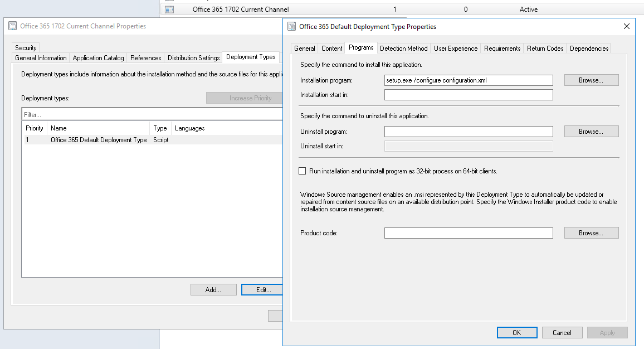Image resolution: width=644 pixels, height=349 pixels.
Task: Select the Programs tab
Action: 361,48
